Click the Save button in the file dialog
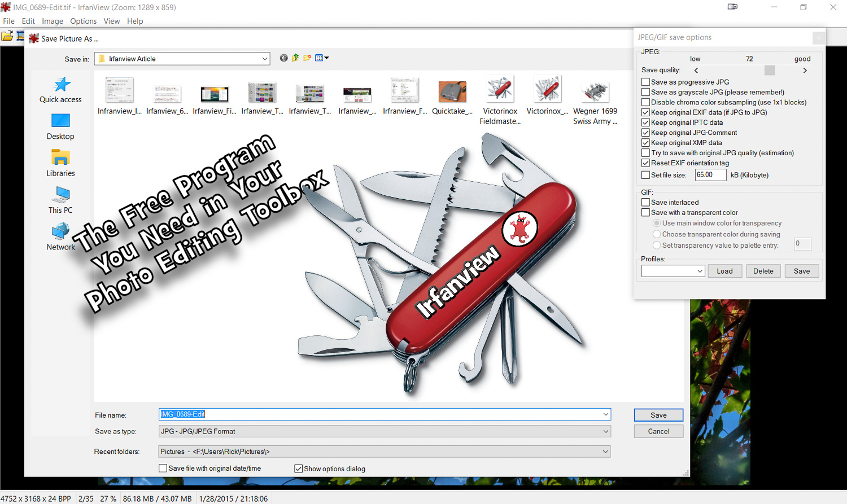This screenshot has width=847, height=504. point(658,415)
